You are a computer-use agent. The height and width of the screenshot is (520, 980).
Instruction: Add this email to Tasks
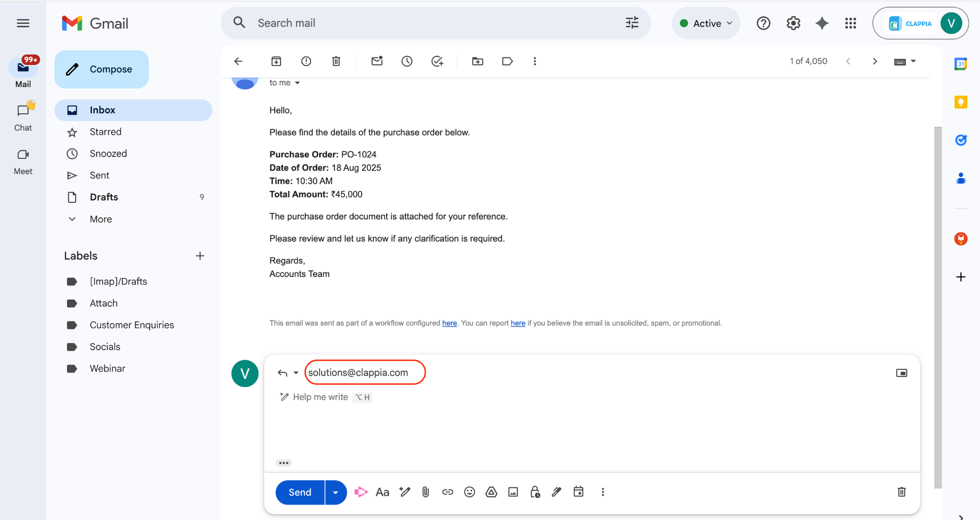click(437, 61)
